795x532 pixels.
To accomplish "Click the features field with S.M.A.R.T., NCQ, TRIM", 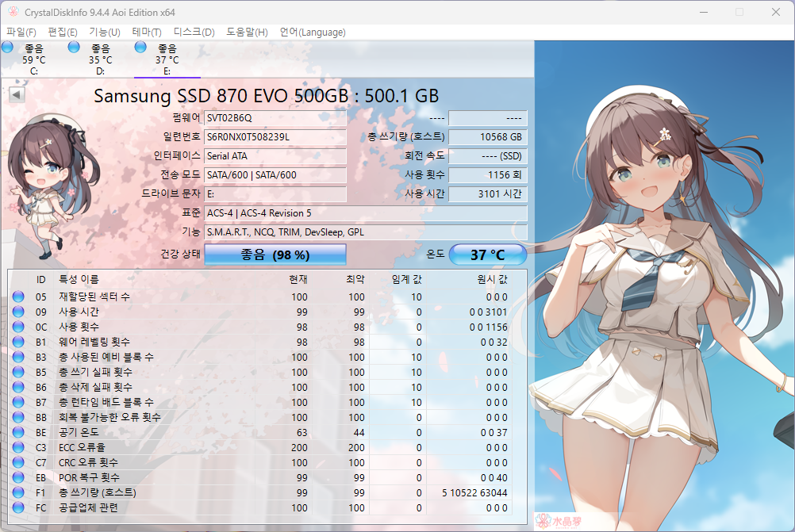I will [x=366, y=232].
